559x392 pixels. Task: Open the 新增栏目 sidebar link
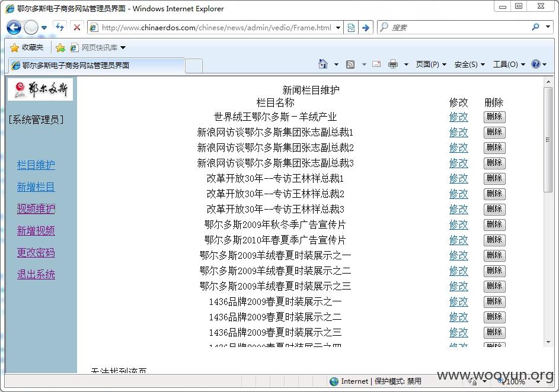[36, 187]
